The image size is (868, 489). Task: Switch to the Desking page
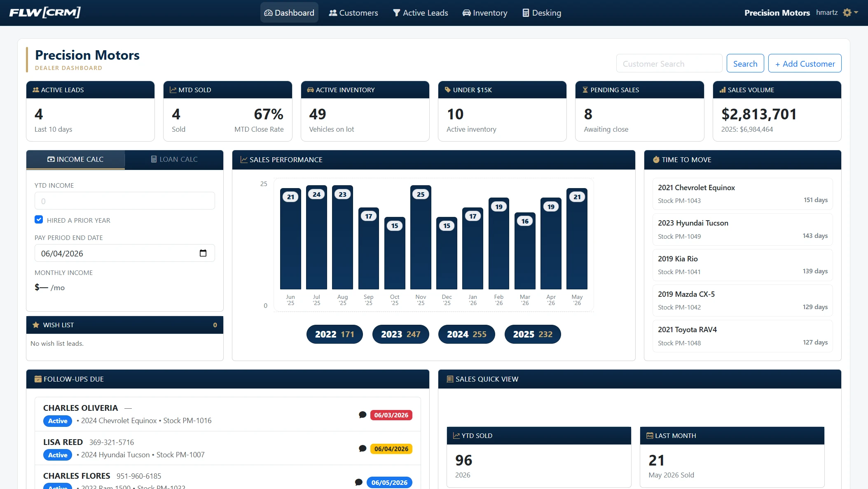click(x=542, y=13)
